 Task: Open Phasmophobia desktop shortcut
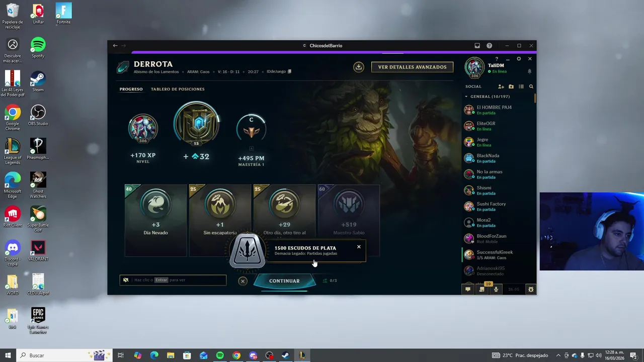pos(38,149)
